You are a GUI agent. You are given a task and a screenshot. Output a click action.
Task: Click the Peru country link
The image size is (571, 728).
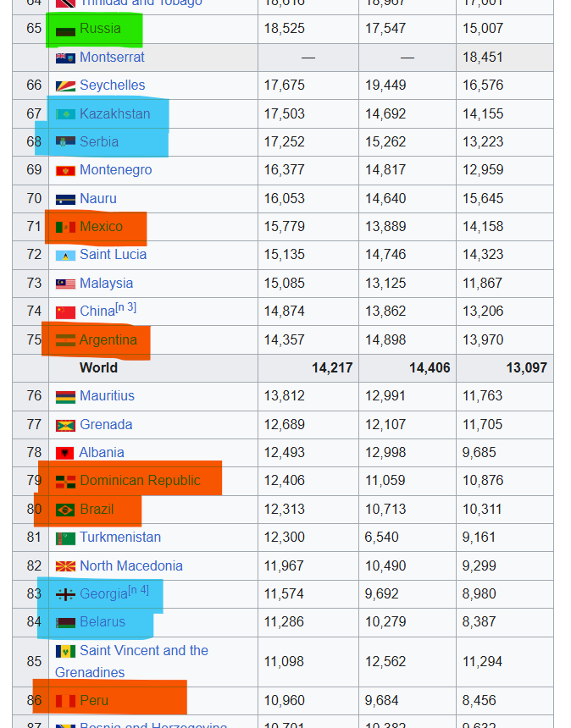click(94, 700)
